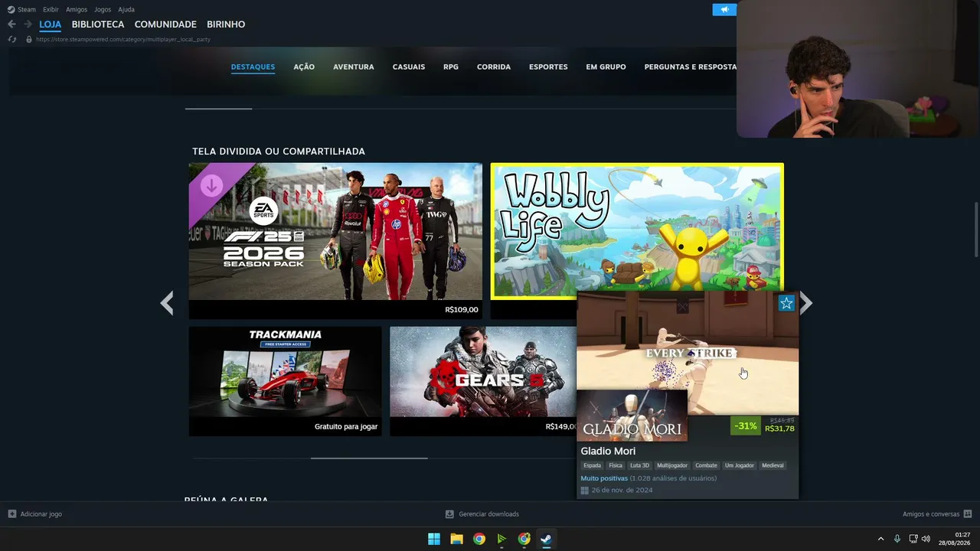Image resolution: width=980 pixels, height=551 pixels.
Task: Click the network icon in the system tray
Action: tap(913, 539)
